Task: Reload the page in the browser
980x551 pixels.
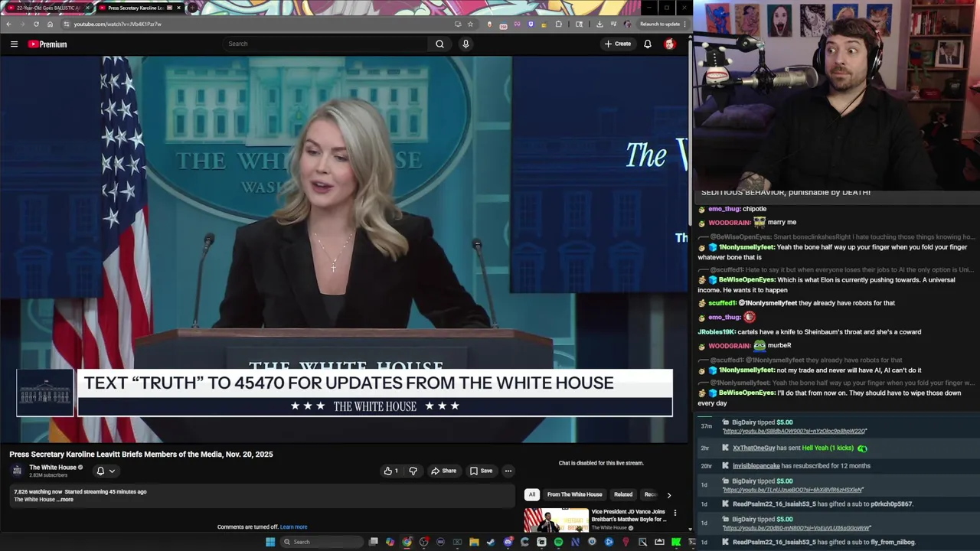Action: click(x=36, y=24)
